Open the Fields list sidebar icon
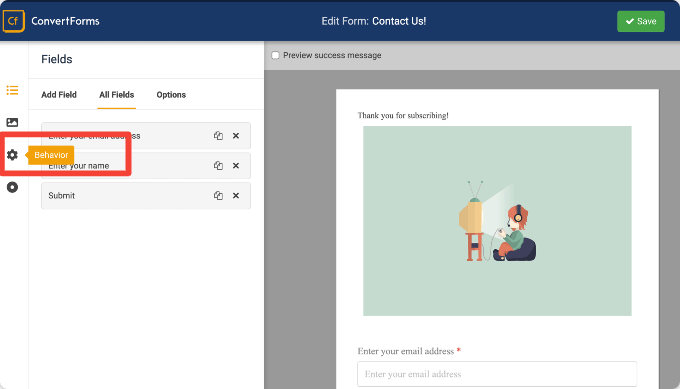This screenshot has height=389, width=680. pyautogui.click(x=12, y=90)
